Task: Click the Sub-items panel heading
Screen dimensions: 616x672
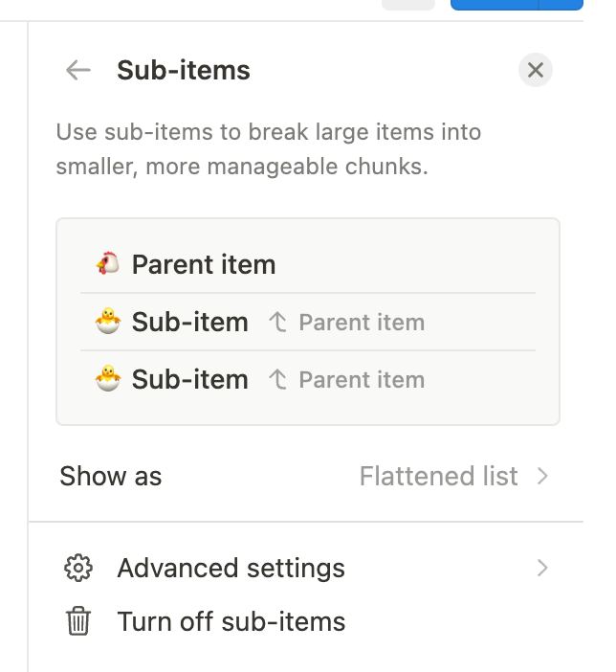Action: 184,70
